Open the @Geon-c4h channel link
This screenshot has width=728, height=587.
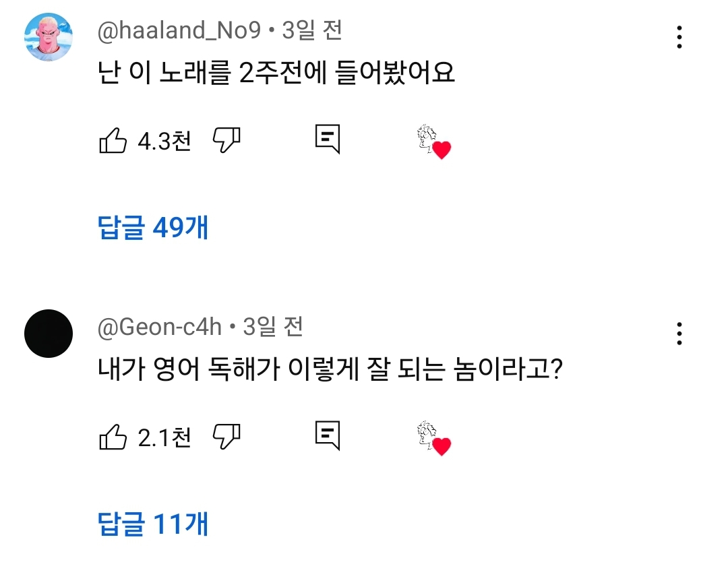point(160,328)
